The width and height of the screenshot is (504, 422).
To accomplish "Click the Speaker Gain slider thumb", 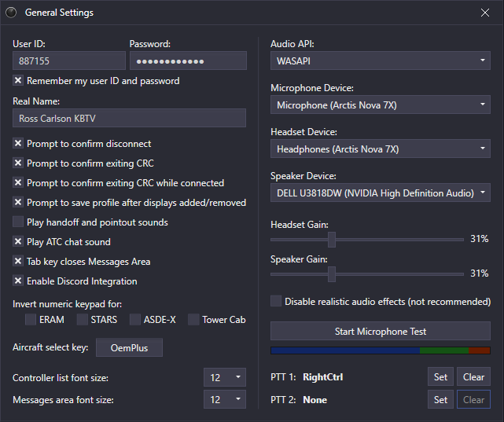I will (332, 274).
